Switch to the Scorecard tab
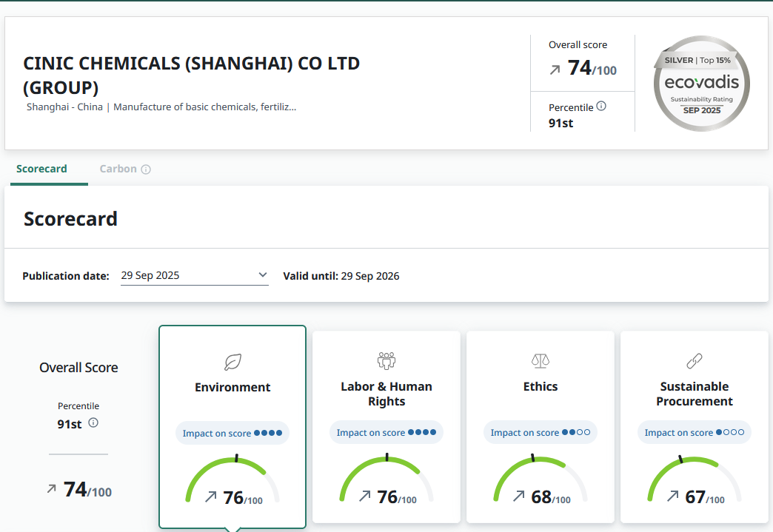Viewport: 773px width, 532px height. [41, 169]
